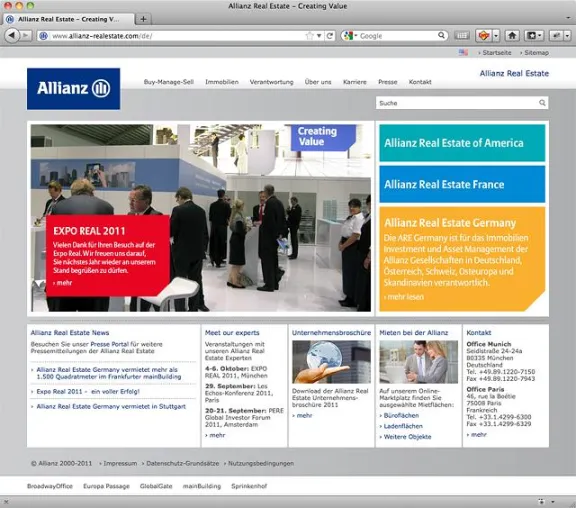Open the Google search engine selector
The image size is (576, 508).
pos(350,36)
